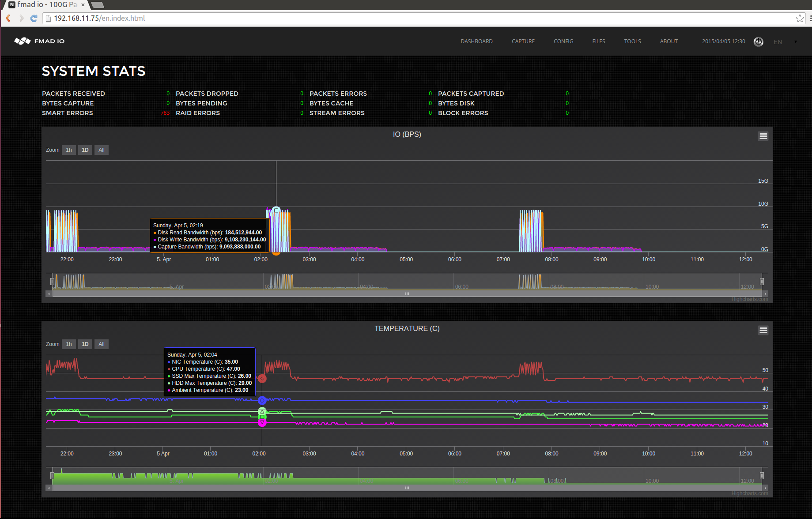Bookmark the page with the star icon
812x519 pixels.
tap(800, 18)
